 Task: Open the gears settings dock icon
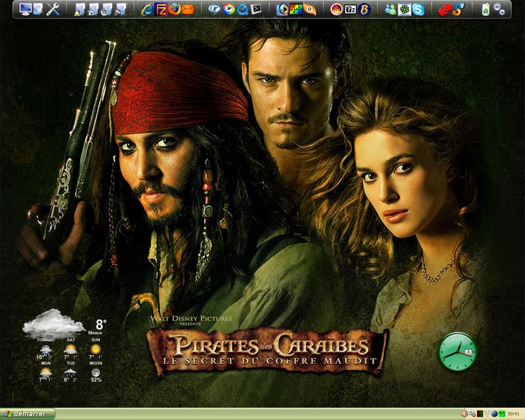[x=499, y=9]
